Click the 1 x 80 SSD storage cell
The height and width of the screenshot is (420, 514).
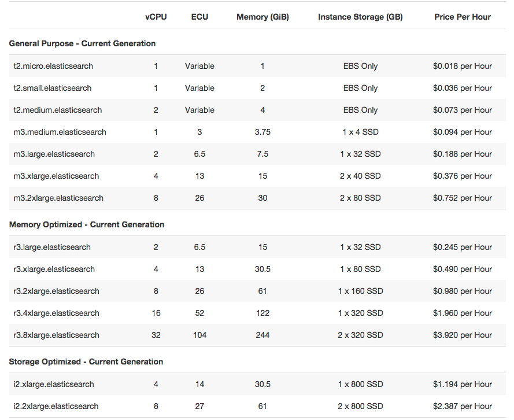point(360,269)
